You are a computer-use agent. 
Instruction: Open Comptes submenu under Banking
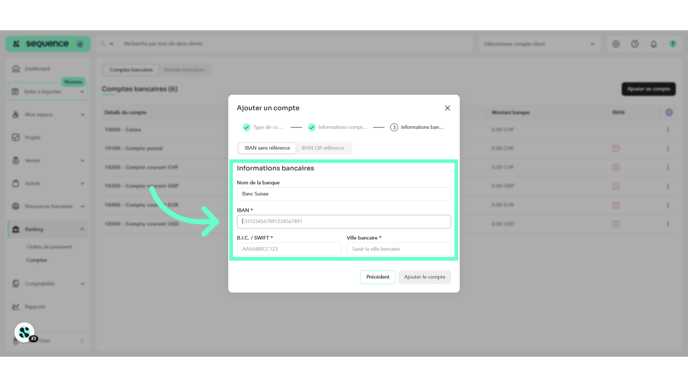[36, 260]
